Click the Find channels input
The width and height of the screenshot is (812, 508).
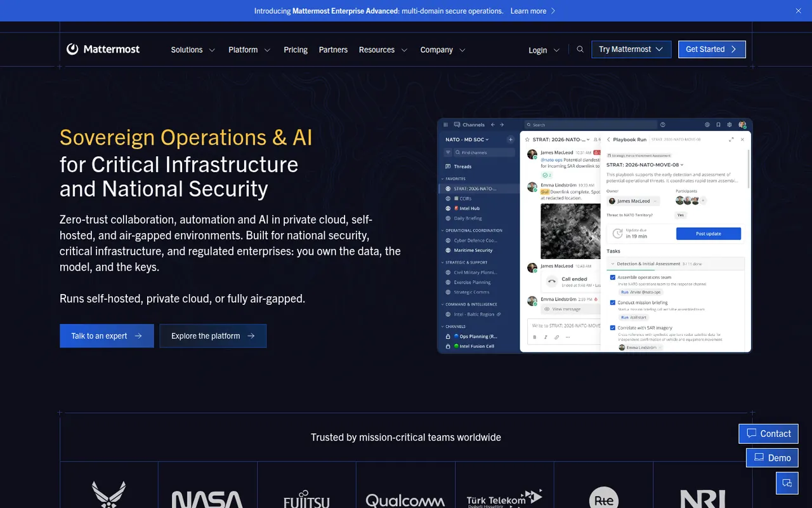click(483, 152)
